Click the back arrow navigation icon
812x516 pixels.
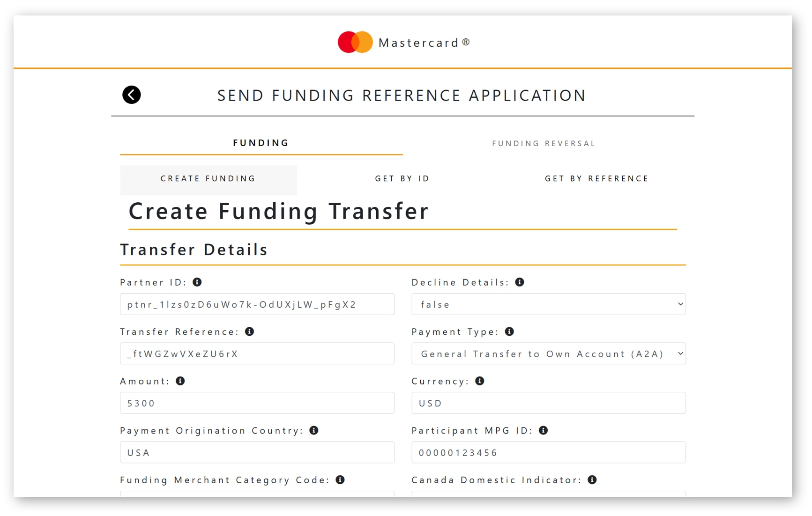(132, 95)
